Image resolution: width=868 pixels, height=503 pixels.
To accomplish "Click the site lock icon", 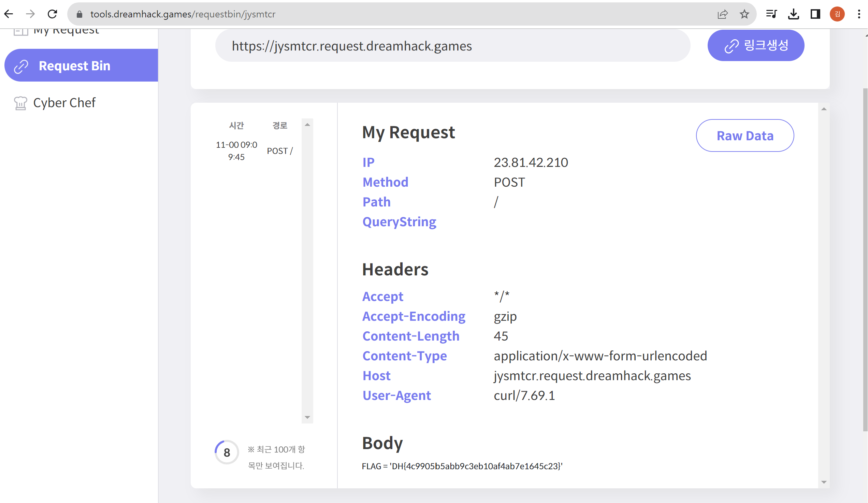I will (79, 14).
